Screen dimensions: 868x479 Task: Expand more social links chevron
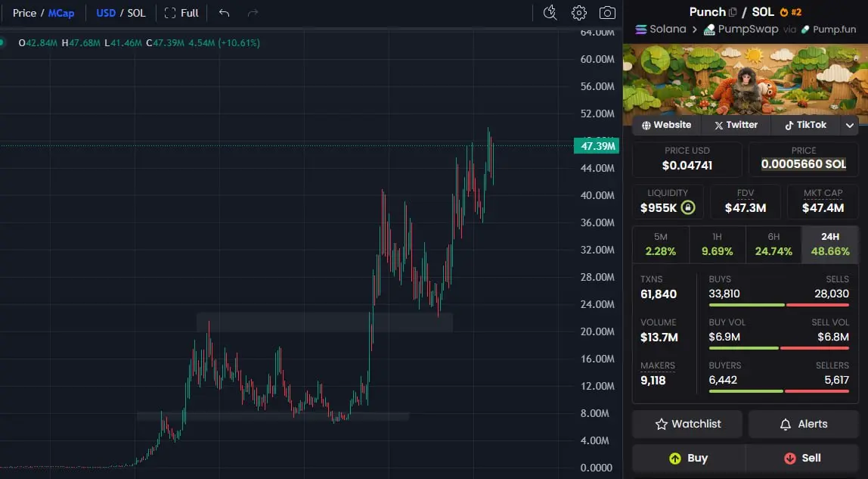850,125
